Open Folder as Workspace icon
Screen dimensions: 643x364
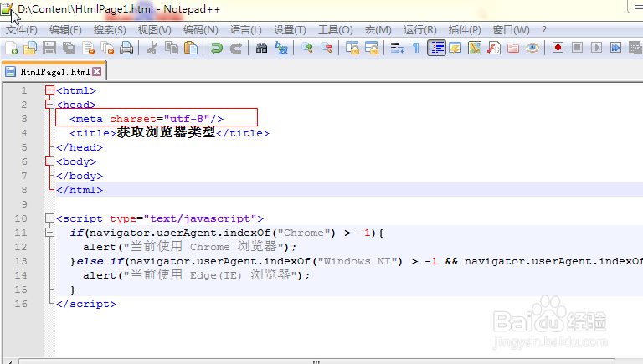coord(513,48)
